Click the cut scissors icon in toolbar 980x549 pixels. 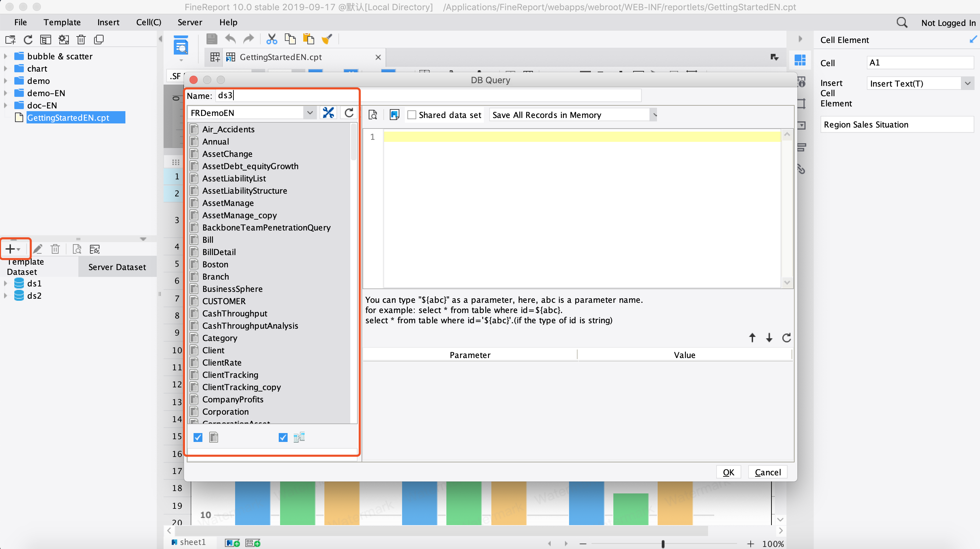point(272,39)
